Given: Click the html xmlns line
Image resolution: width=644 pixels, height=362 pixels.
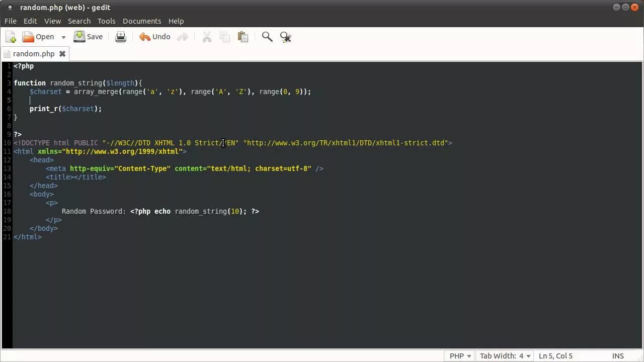Looking at the screenshot, I should tap(100, 151).
